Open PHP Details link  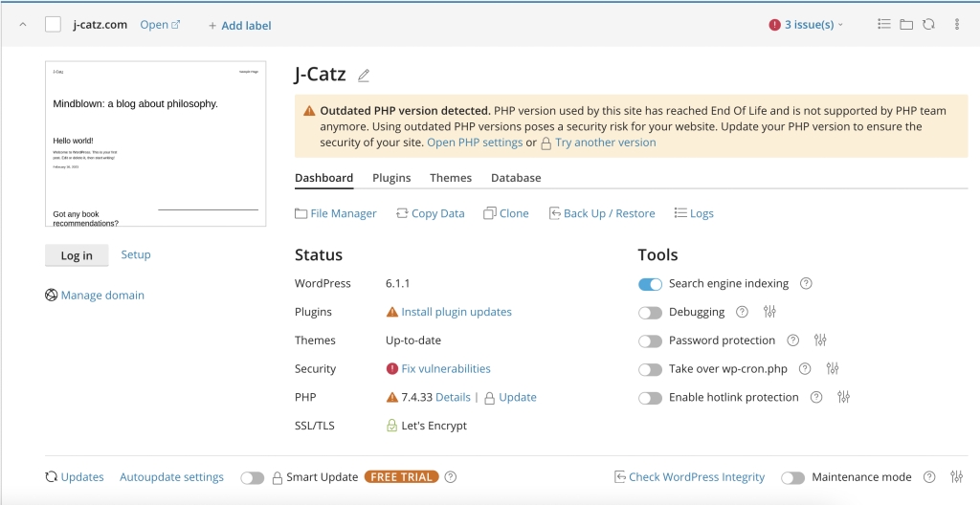tap(453, 397)
